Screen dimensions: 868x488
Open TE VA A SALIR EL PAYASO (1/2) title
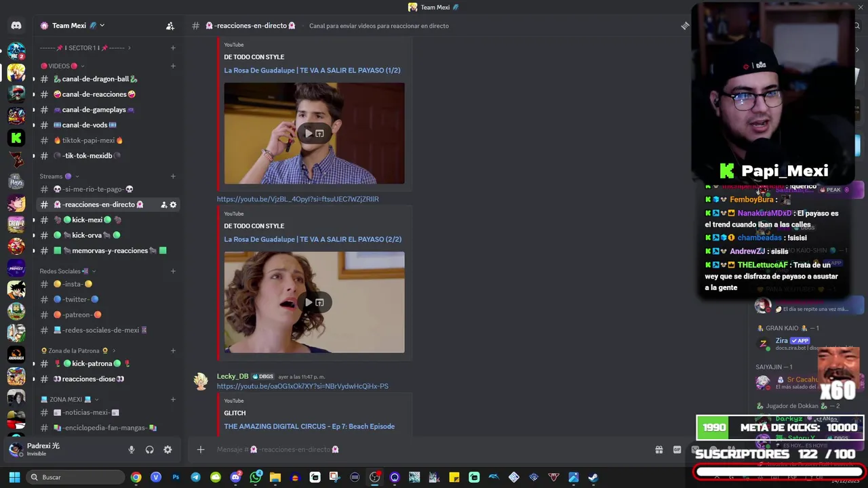pos(312,70)
